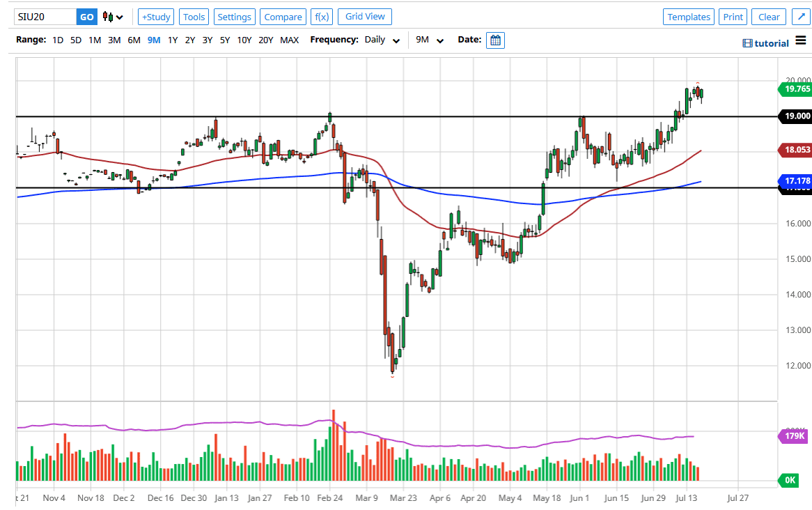Click the f(x) expressions button
Viewport: 812px width, 510px height.
click(321, 17)
